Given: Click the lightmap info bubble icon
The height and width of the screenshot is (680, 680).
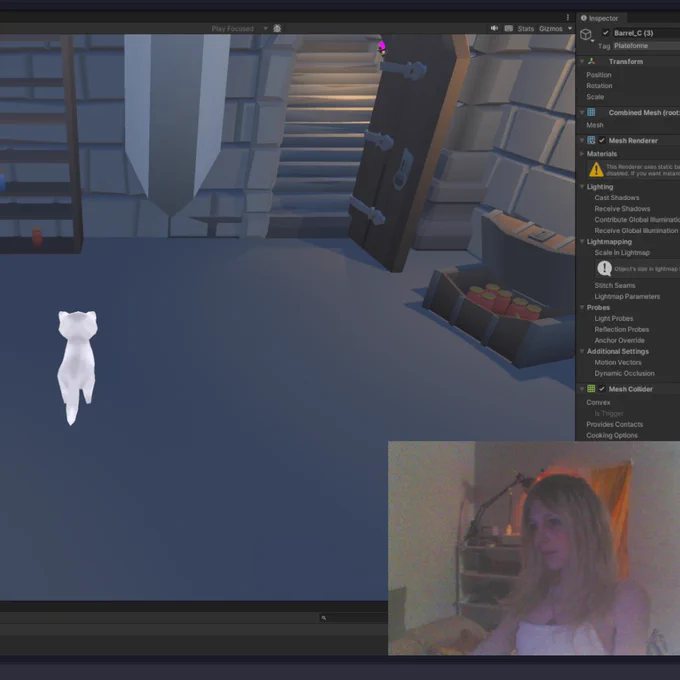Looking at the screenshot, I should [604, 268].
